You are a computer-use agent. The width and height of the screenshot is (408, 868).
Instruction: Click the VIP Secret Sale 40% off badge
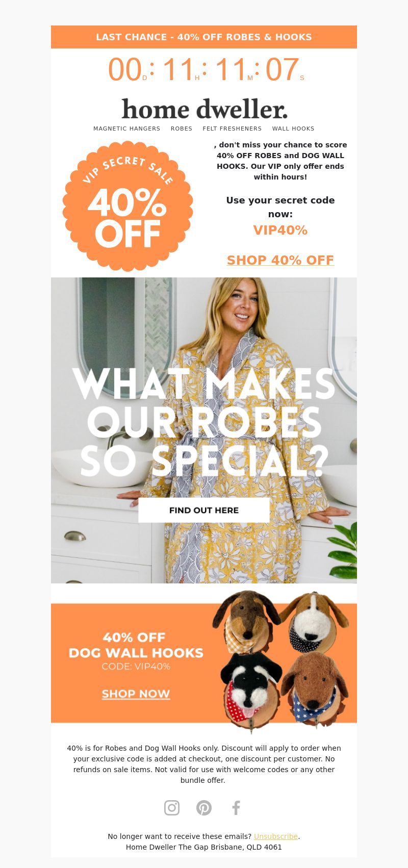127,206
